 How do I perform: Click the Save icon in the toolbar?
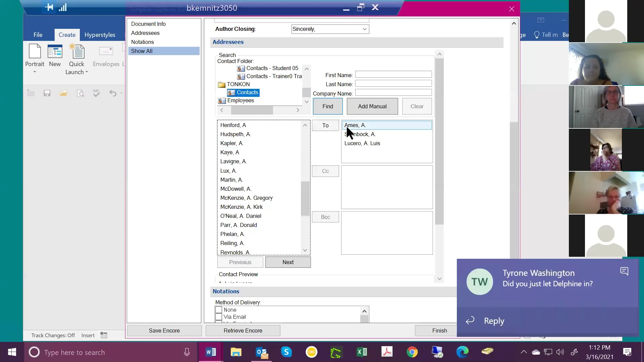[47, 93]
